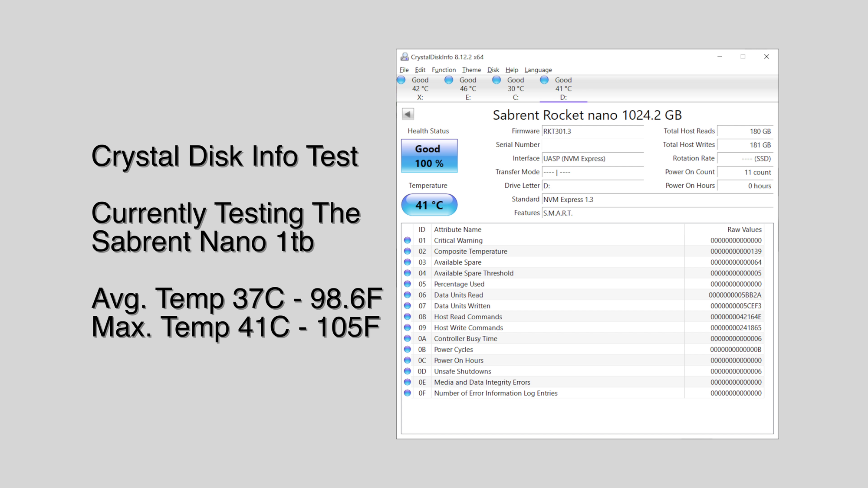Select drive D: status orb
This screenshot has height=488, width=868.
[x=544, y=80]
